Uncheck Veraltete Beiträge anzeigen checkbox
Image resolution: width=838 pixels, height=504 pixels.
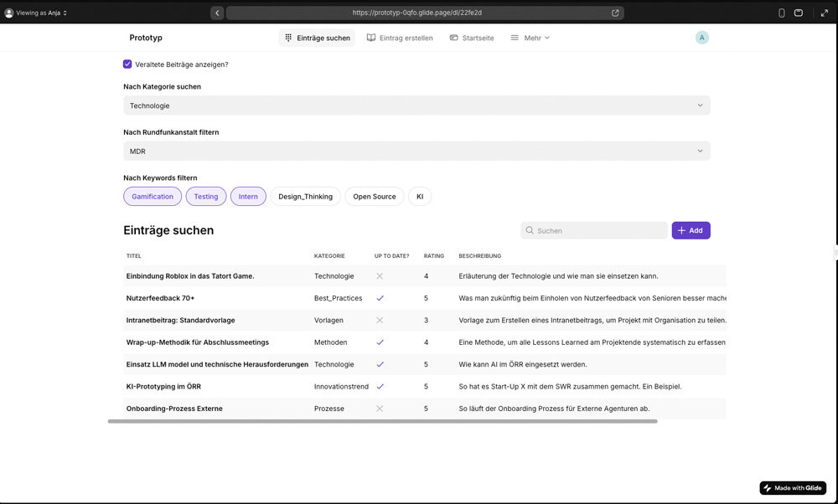pos(127,64)
